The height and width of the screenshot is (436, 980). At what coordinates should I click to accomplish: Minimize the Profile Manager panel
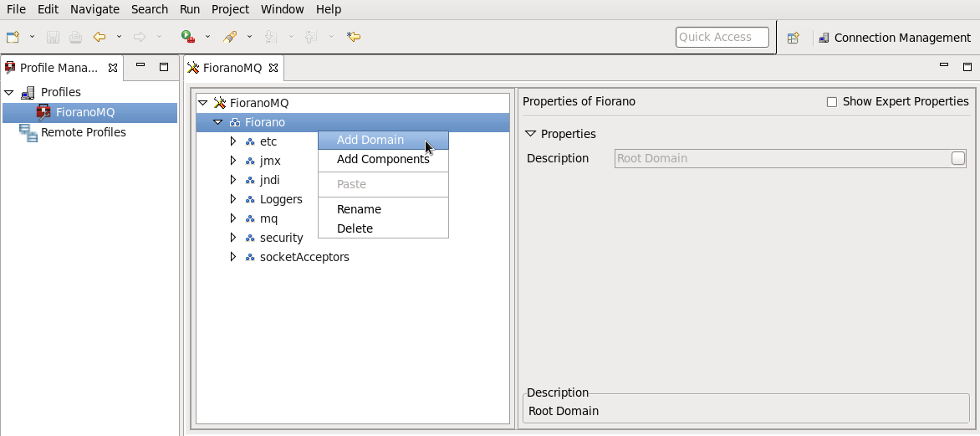point(140,65)
